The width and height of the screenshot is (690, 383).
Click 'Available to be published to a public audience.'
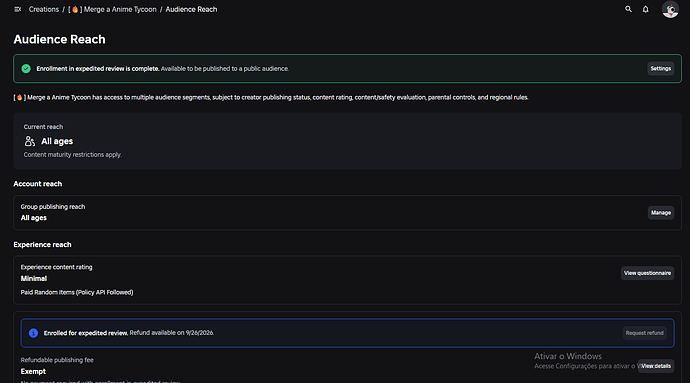point(225,69)
